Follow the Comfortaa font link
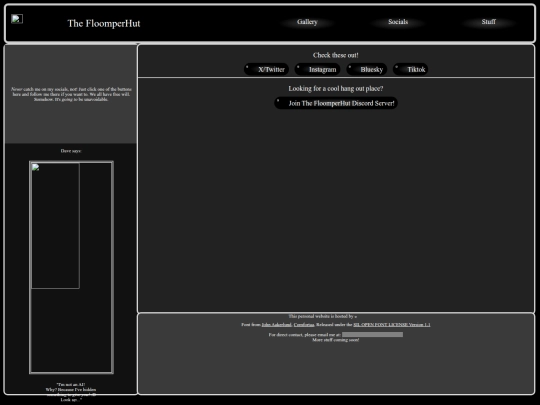540x405 pixels. point(304,325)
